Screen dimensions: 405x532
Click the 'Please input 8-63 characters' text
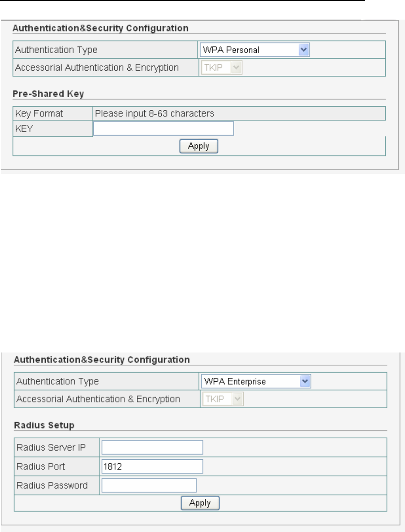[154, 114]
